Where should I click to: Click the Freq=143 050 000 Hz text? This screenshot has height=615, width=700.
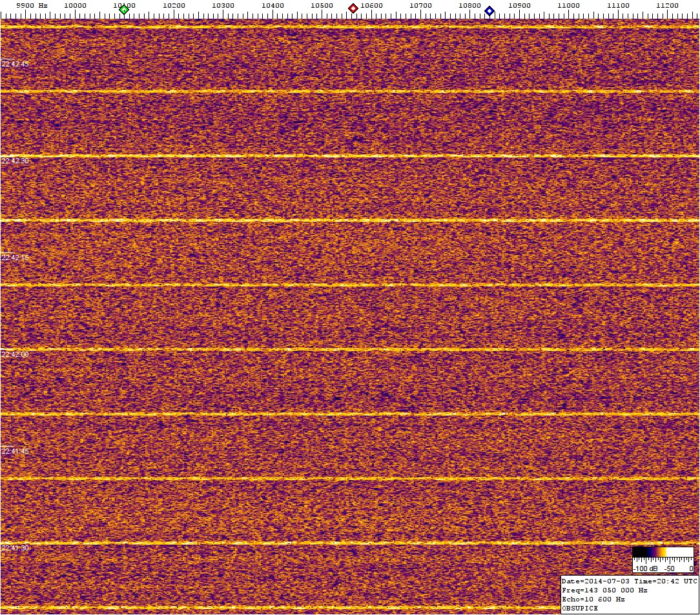click(x=604, y=590)
